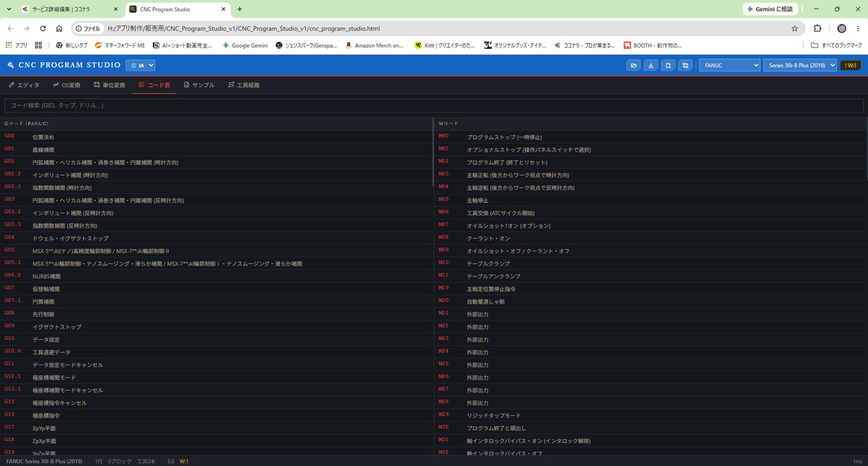Viewport: 868px width, 466px height.
Task: Click the M00 プログラムストップ row
Action: click(651, 137)
